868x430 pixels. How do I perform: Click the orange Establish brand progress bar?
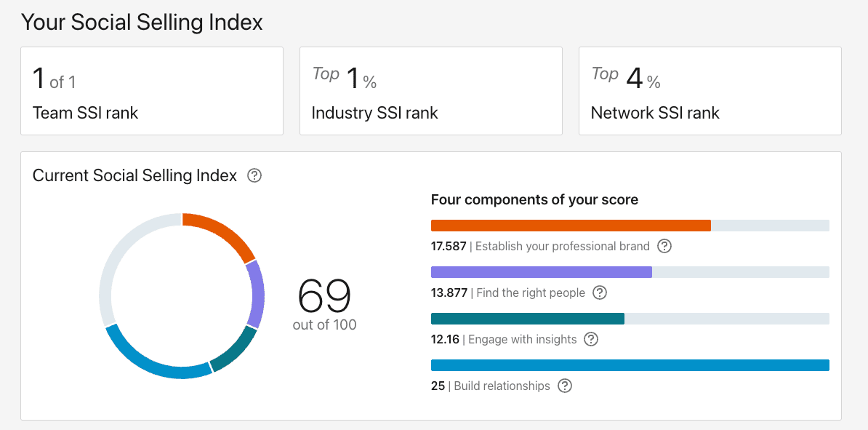(571, 226)
